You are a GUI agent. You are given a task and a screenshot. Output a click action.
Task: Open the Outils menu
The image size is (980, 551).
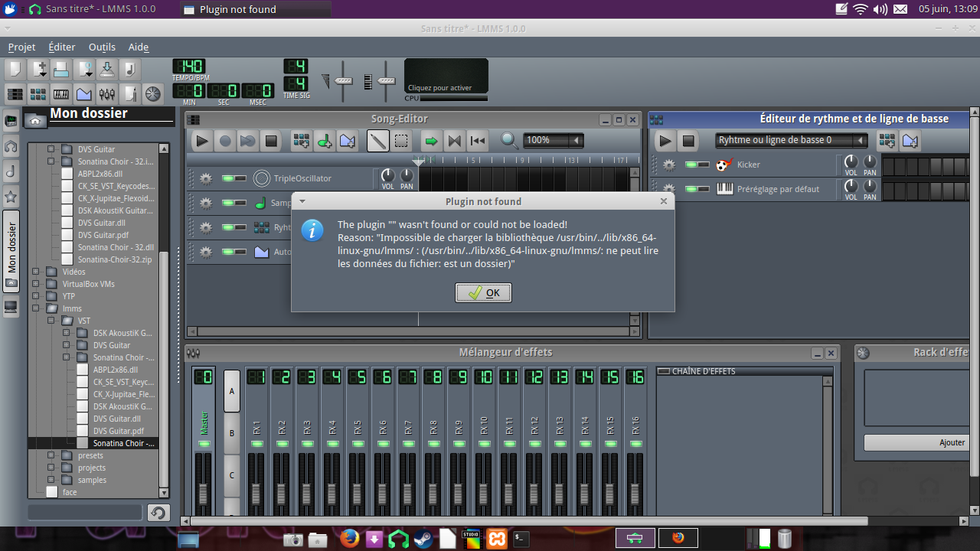click(102, 47)
